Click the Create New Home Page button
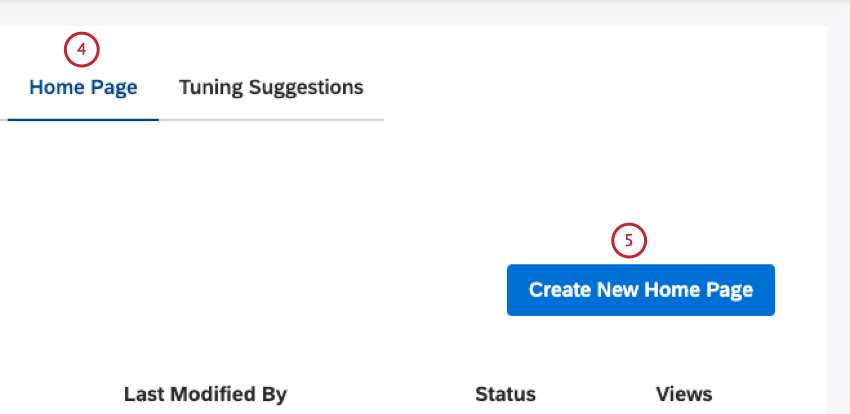The width and height of the screenshot is (850, 414). coord(640,290)
